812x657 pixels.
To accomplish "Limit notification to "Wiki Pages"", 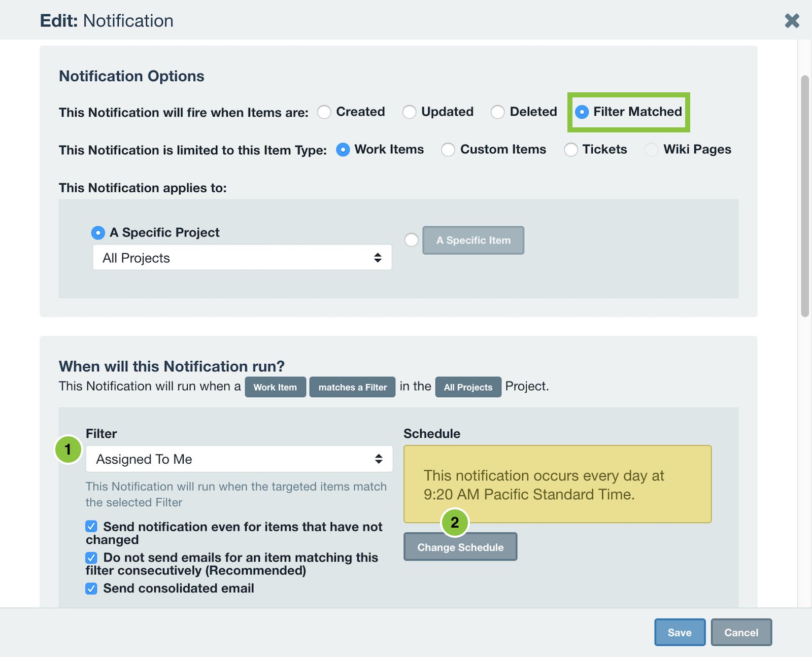I will click(x=651, y=150).
